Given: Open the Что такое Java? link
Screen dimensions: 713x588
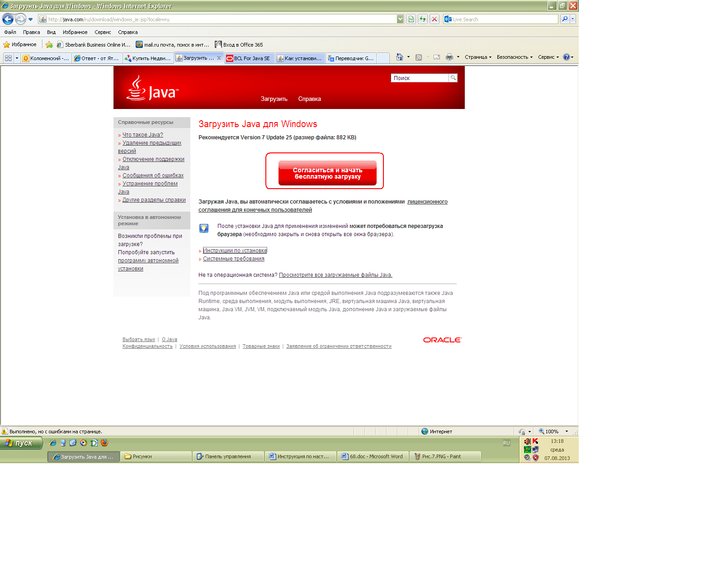Looking at the screenshot, I should pyautogui.click(x=143, y=135).
